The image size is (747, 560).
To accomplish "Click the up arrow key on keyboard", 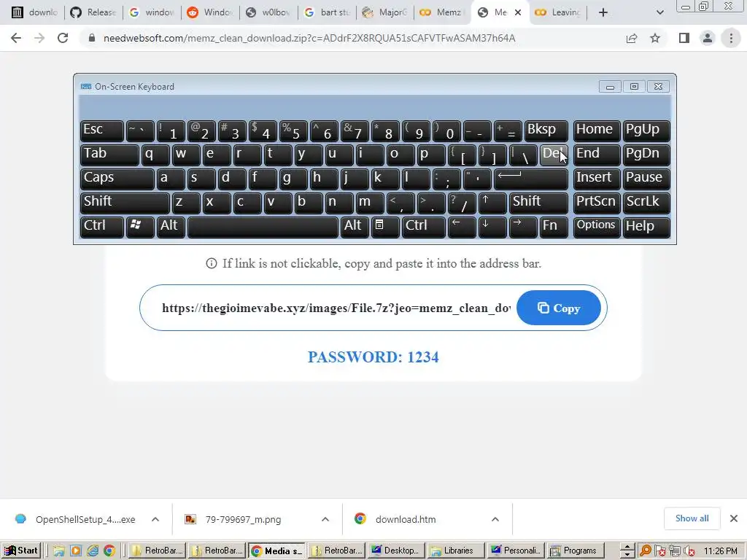I will [x=492, y=203].
